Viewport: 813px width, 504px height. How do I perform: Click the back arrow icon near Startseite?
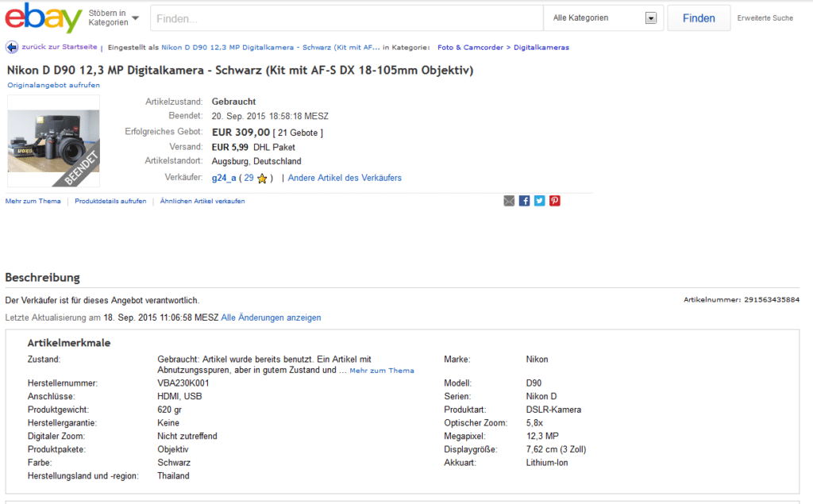12,48
